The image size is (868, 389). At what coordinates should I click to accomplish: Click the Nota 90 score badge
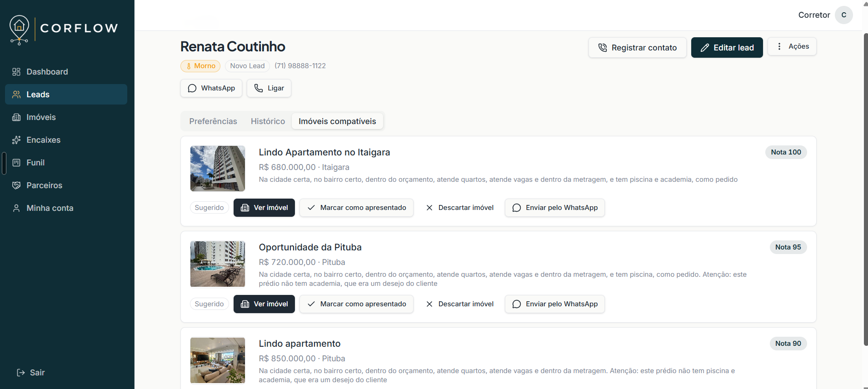click(x=788, y=344)
